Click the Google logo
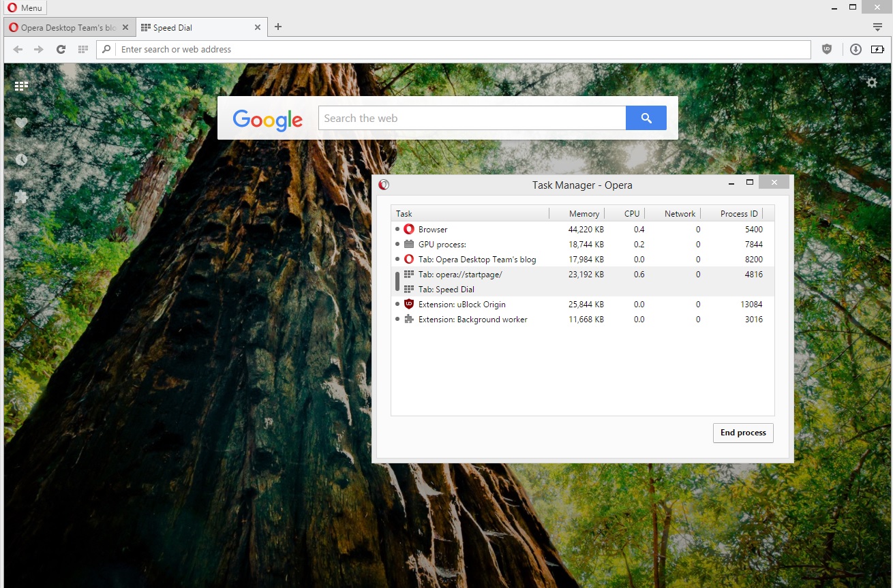The image size is (893, 588). pyautogui.click(x=267, y=119)
